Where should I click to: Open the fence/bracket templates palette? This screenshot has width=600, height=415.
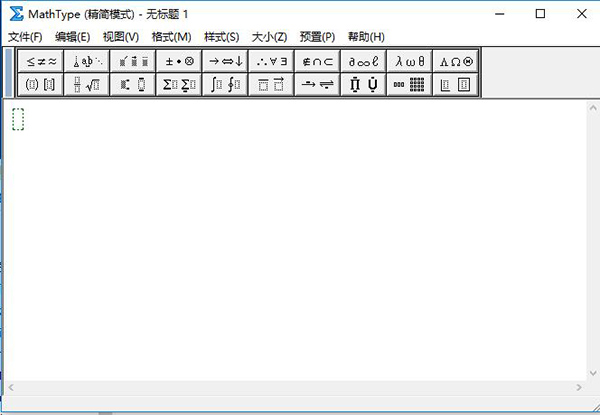tap(41, 85)
